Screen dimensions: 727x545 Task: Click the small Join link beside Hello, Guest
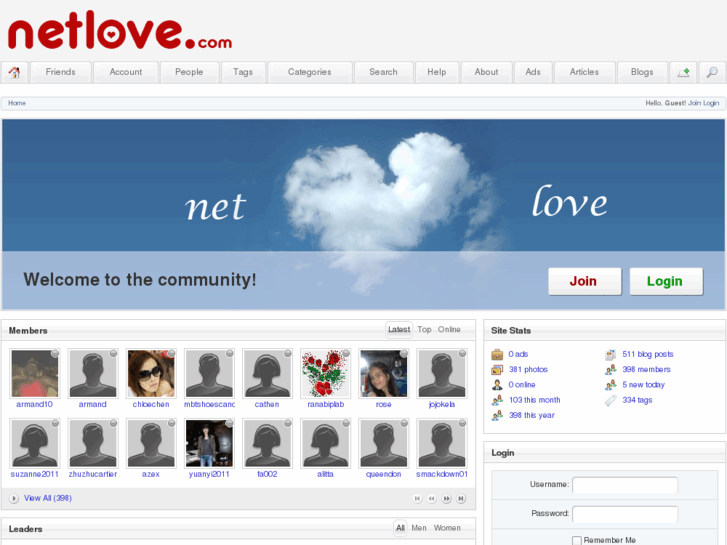(694, 103)
